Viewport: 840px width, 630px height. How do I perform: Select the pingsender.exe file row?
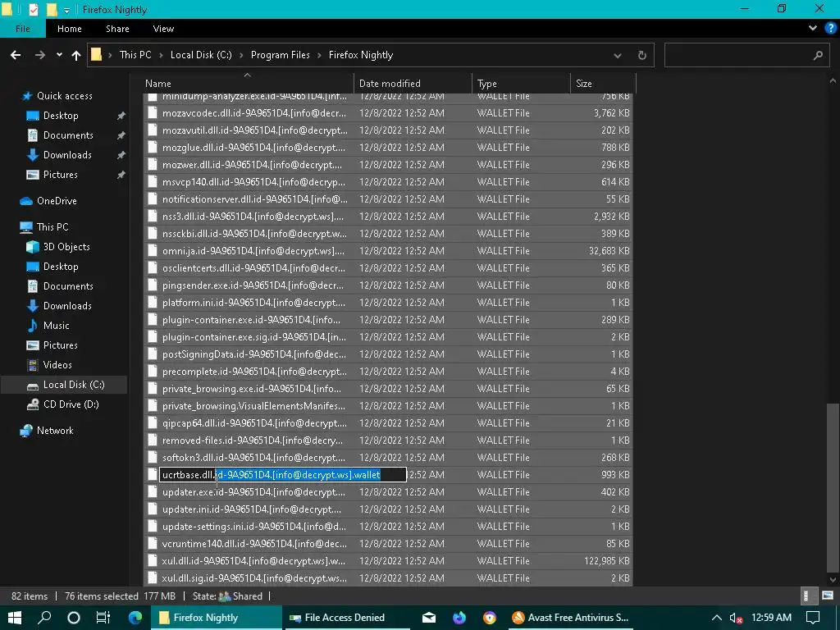388,285
